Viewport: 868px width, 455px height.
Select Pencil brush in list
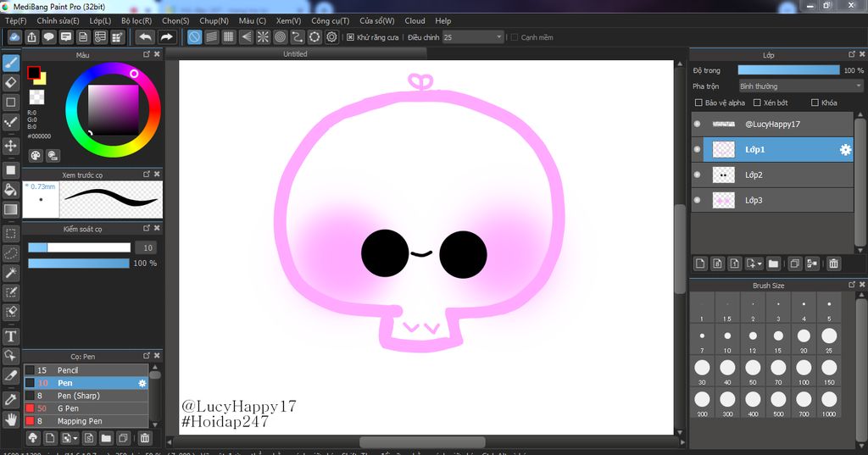pyautogui.click(x=86, y=370)
